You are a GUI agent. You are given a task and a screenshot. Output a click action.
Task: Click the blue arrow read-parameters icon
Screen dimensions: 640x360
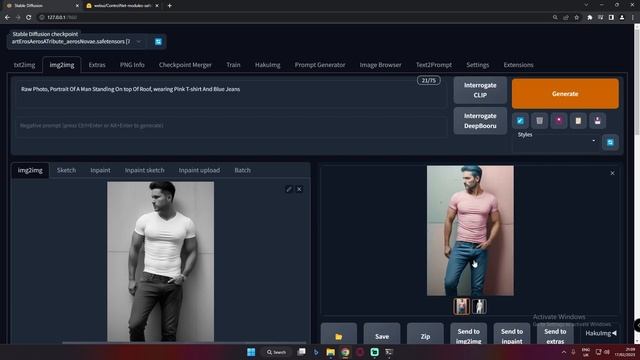pos(520,121)
